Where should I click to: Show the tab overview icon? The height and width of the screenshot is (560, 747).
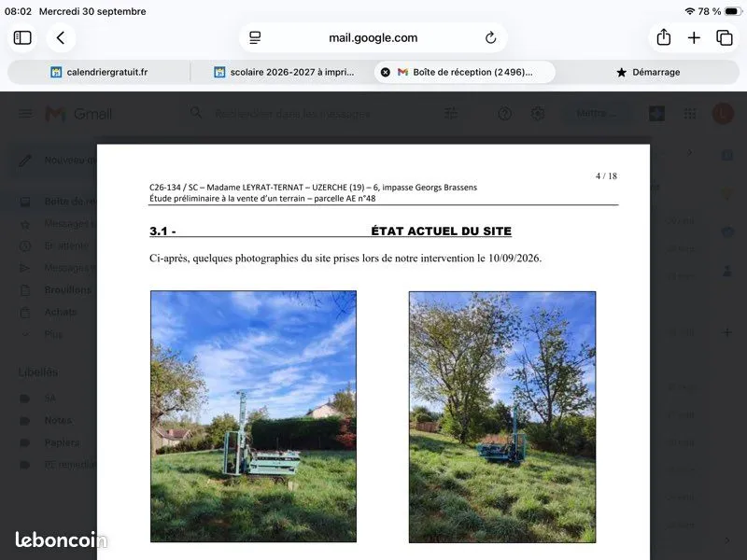coord(725,37)
